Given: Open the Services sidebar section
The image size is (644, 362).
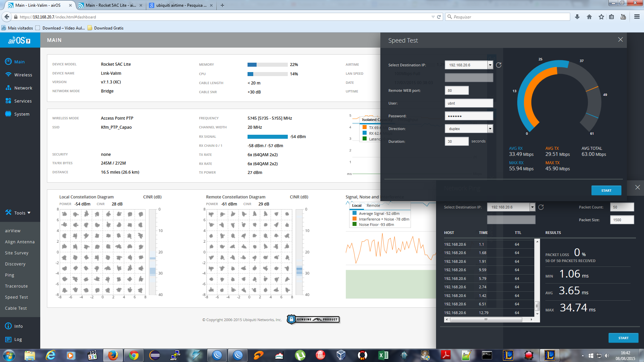Looking at the screenshot, I should 23,101.
